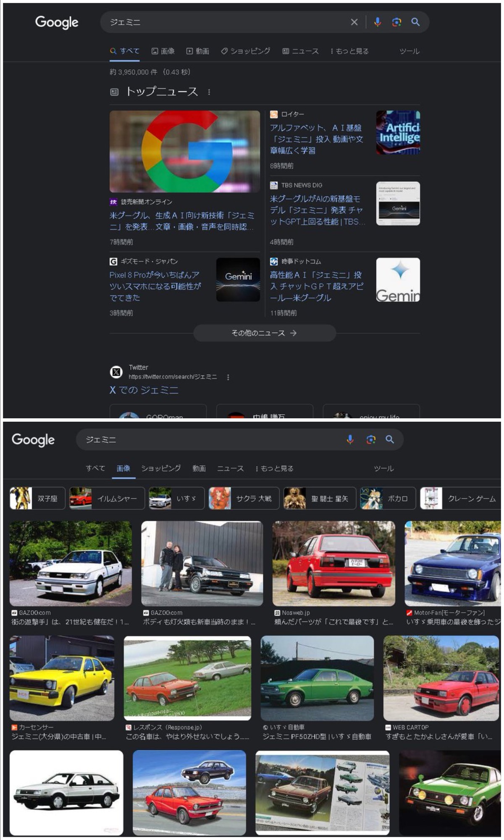Click the magnifier icon in lower search bar
Viewport: 504px width, 840px height.
coord(390,439)
